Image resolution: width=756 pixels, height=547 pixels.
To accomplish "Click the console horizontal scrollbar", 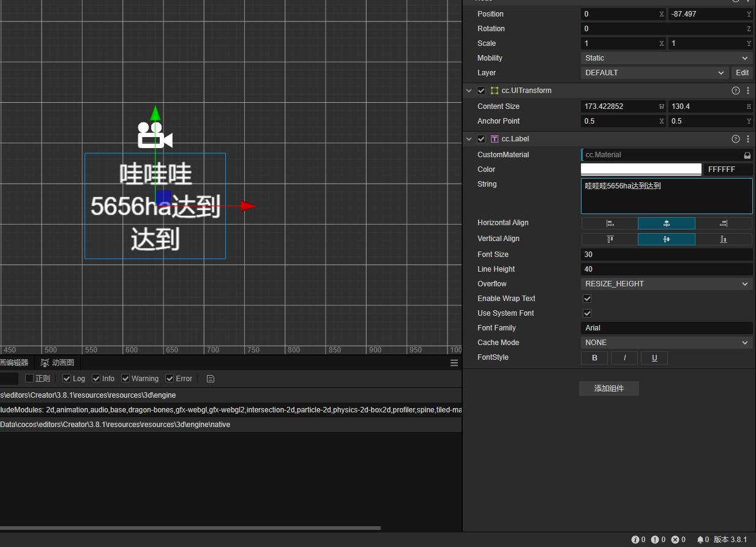I will coord(190,527).
